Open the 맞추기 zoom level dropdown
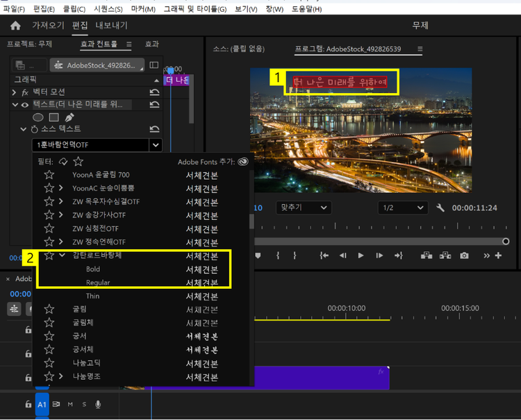521x420 pixels. pos(304,208)
